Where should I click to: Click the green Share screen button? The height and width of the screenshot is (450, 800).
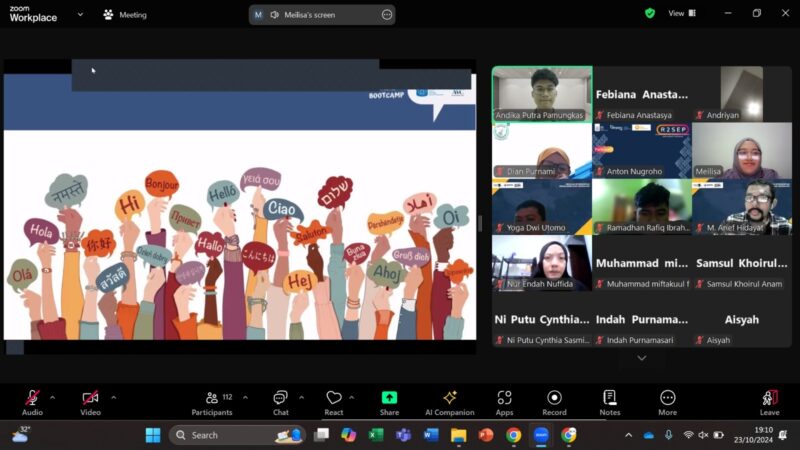tap(389, 398)
